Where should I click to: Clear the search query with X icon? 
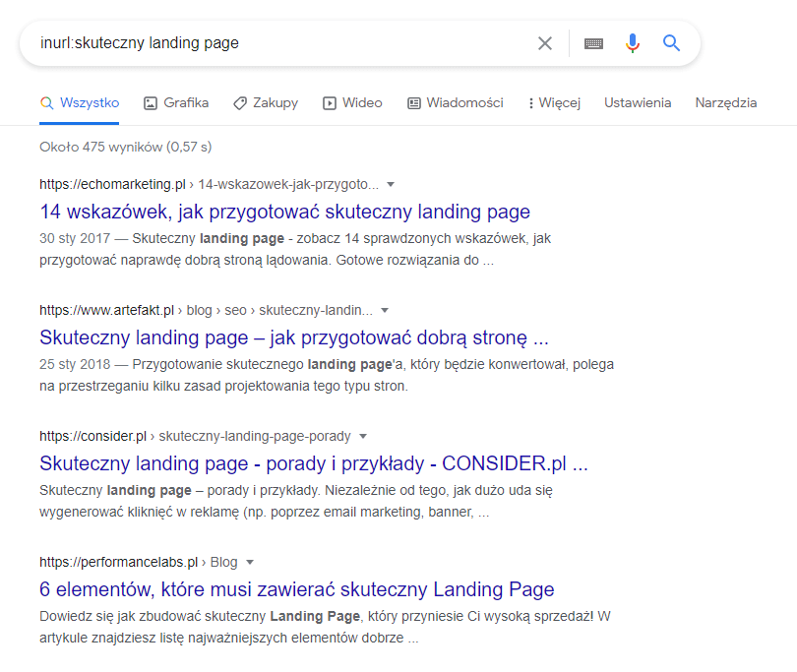click(x=545, y=43)
